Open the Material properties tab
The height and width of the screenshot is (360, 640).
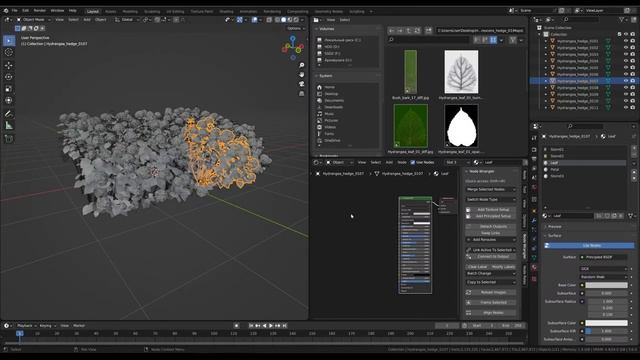[534, 268]
